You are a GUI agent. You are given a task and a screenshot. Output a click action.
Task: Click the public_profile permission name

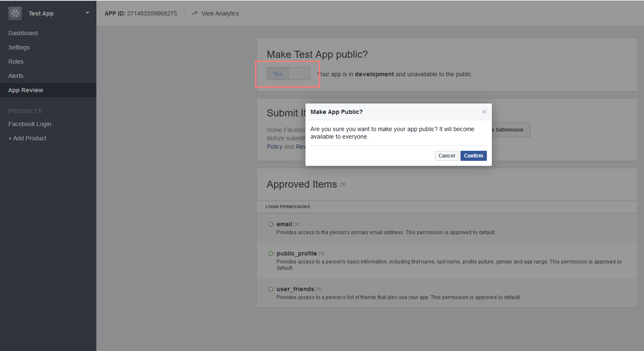pyautogui.click(x=297, y=253)
